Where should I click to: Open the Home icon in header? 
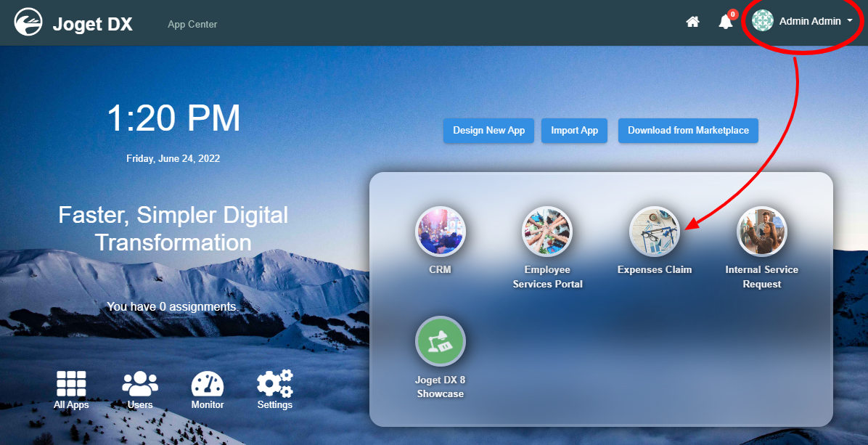pyautogui.click(x=692, y=22)
